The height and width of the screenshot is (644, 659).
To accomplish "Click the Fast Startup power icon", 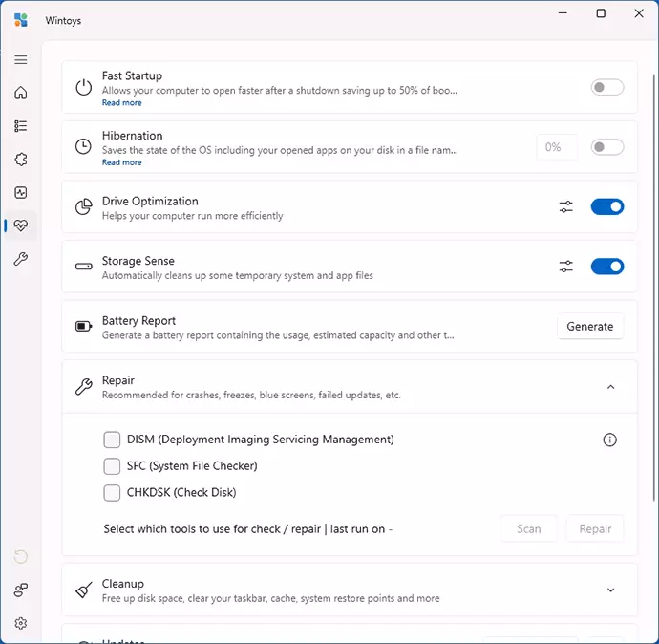I will click(x=84, y=88).
